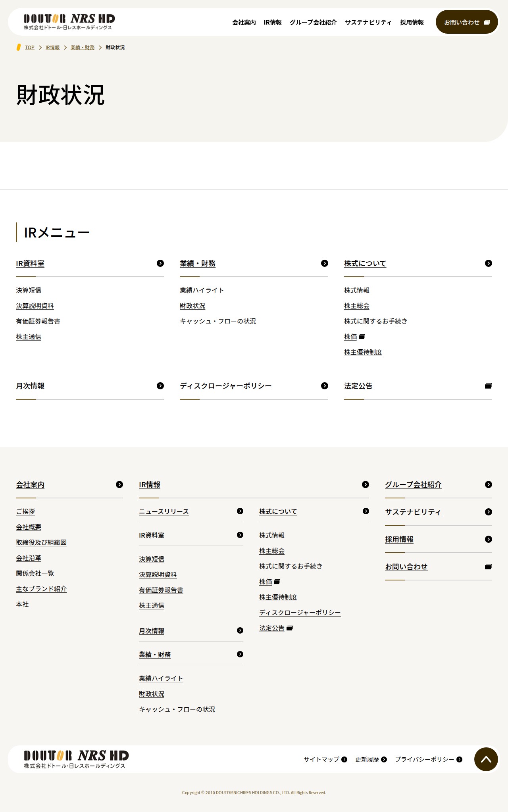Click the arrow icon beside ディスクロージャーポリシー in IRメニュー

tap(325, 386)
